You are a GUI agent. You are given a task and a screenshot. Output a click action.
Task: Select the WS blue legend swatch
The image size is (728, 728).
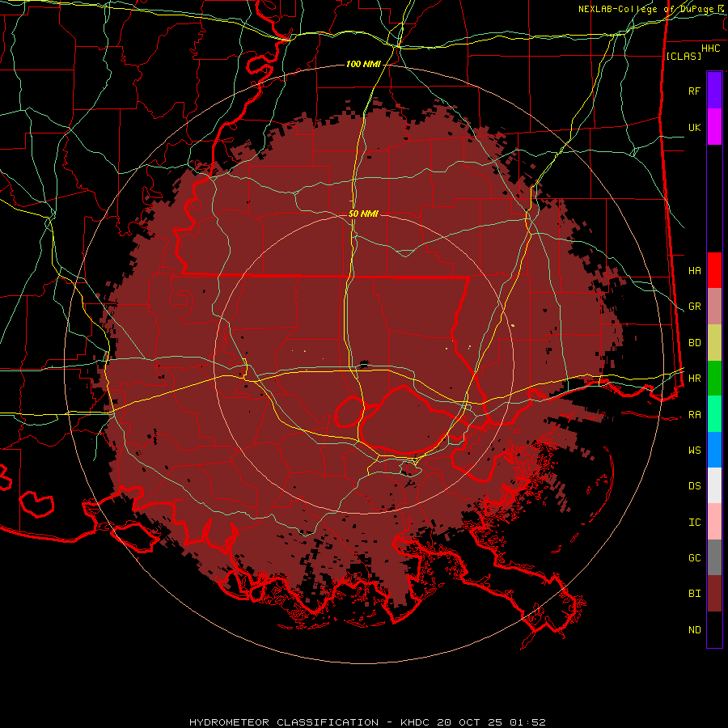(x=714, y=450)
